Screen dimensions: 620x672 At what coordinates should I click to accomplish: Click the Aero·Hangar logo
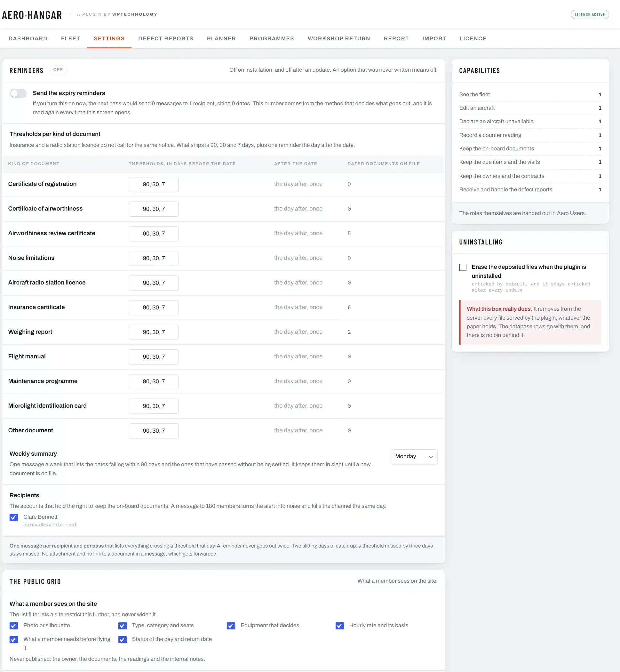(x=32, y=15)
